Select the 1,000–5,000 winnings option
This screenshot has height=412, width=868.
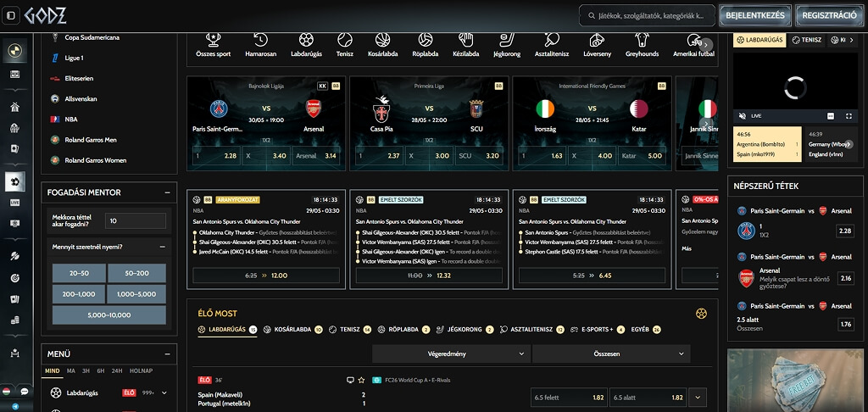(136, 294)
